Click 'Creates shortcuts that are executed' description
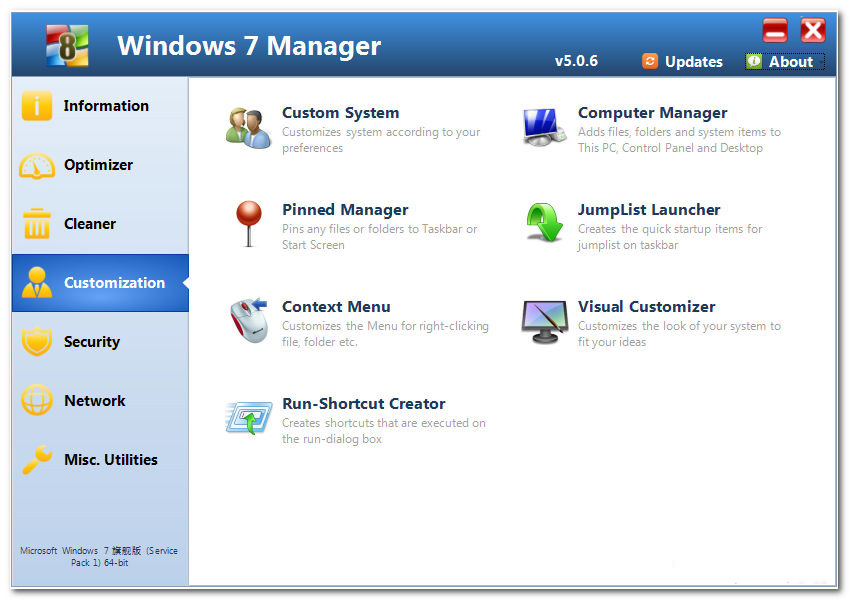The height and width of the screenshot is (600, 849). click(383, 431)
